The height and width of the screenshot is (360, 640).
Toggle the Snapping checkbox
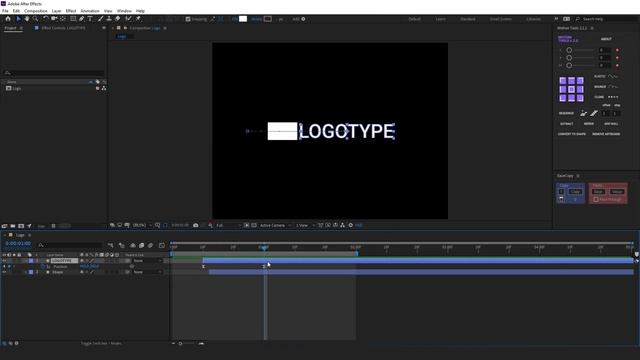coord(188,19)
